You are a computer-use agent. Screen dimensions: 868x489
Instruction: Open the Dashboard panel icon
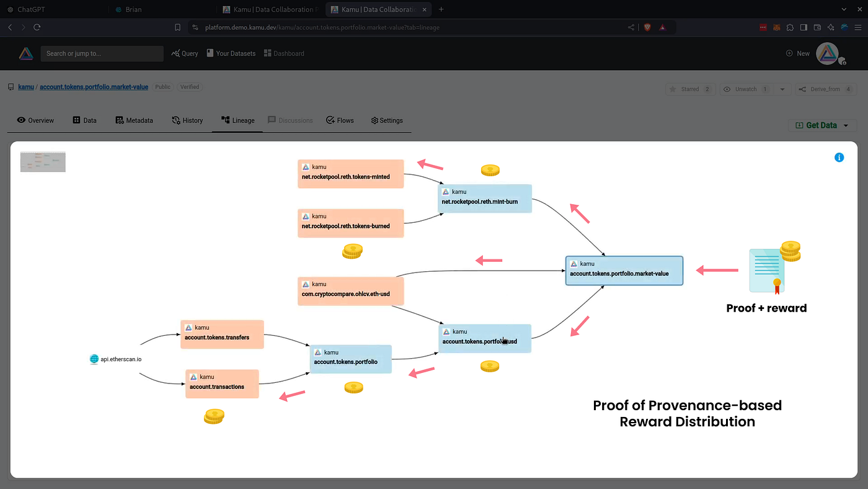[x=267, y=53]
